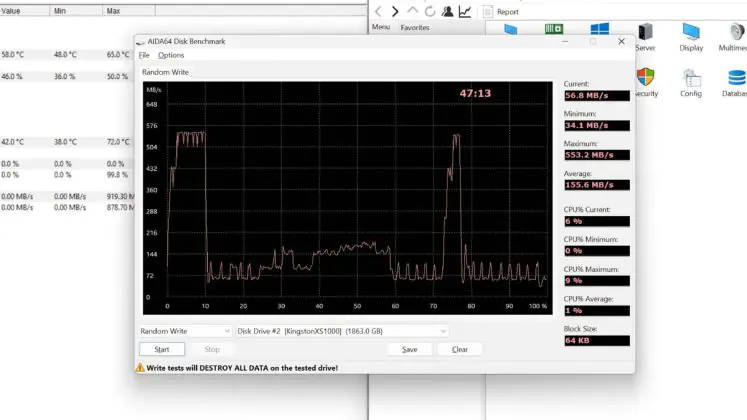
Task: Click the 919.30 max throughput cell
Action: pos(121,196)
